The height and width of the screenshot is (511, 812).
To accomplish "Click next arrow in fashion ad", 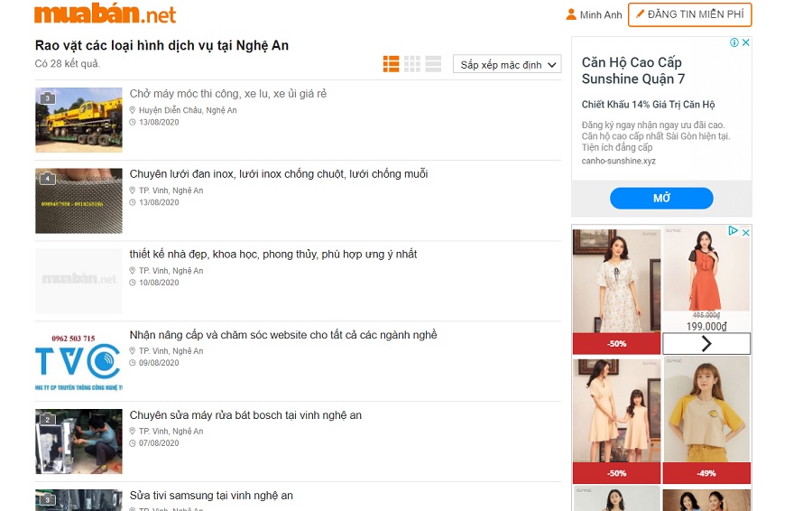I will click(706, 344).
